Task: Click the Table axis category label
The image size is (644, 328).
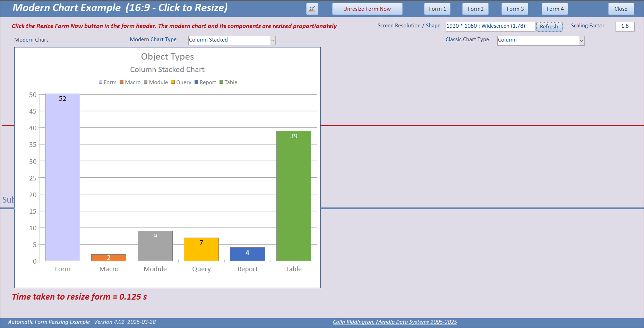Action: (x=294, y=269)
